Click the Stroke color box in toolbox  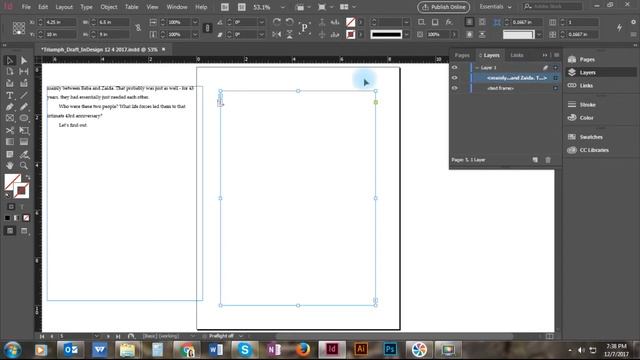[22, 191]
